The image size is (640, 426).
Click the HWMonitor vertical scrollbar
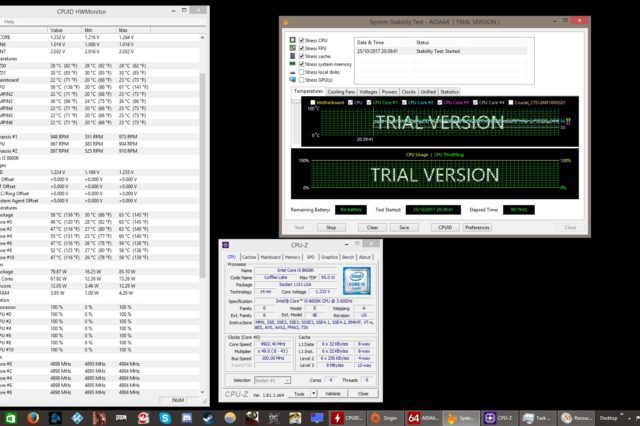pos(204,200)
